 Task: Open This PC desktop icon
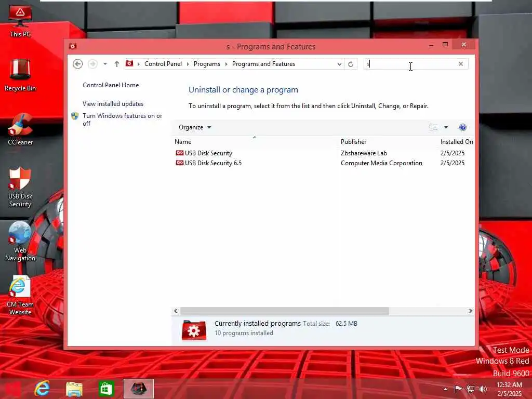(x=20, y=20)
